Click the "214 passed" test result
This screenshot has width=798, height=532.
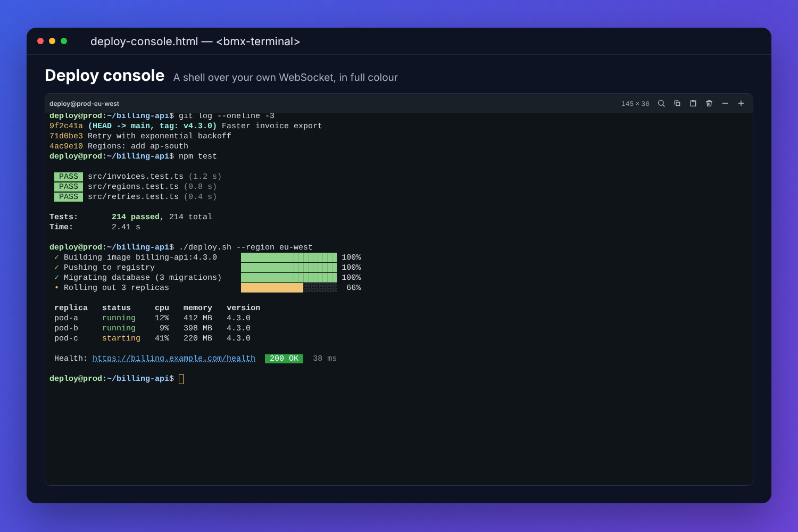tap(136, 217)
